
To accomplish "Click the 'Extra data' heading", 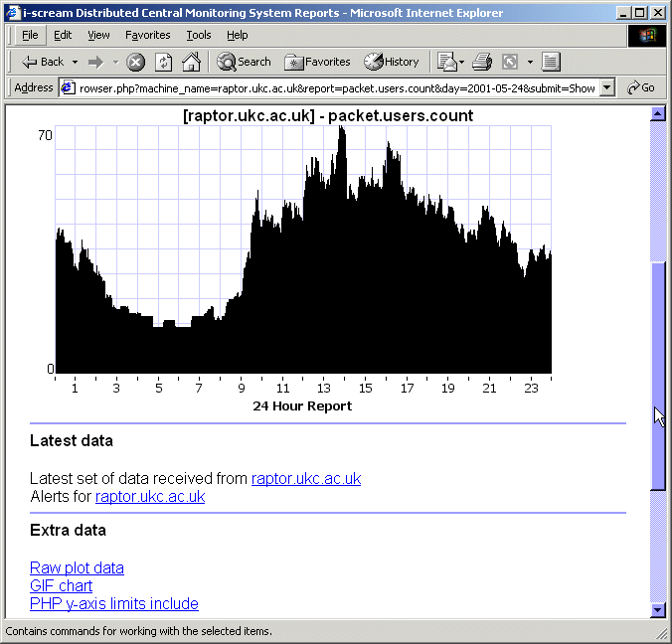I will pyautogui.click(x=69, y=531).
